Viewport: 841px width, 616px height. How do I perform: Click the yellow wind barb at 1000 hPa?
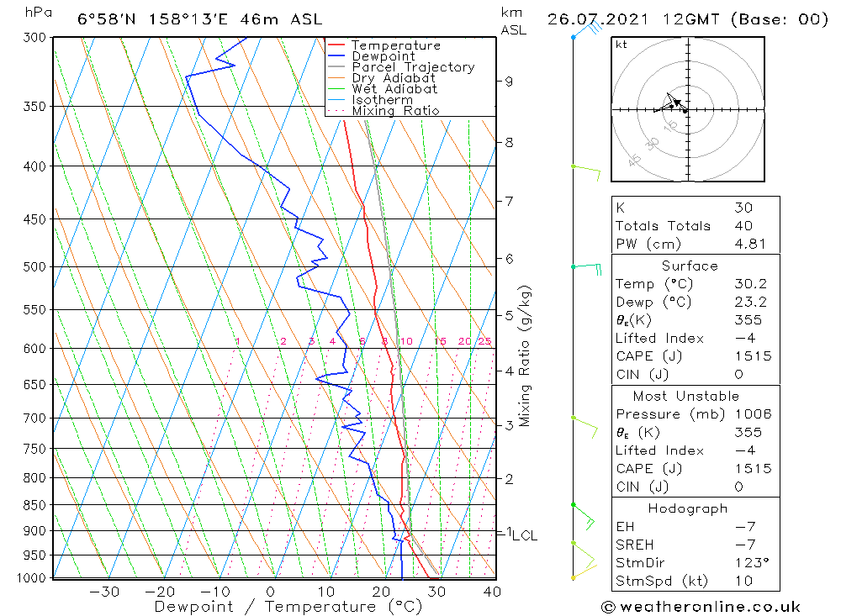pos(584,572)
